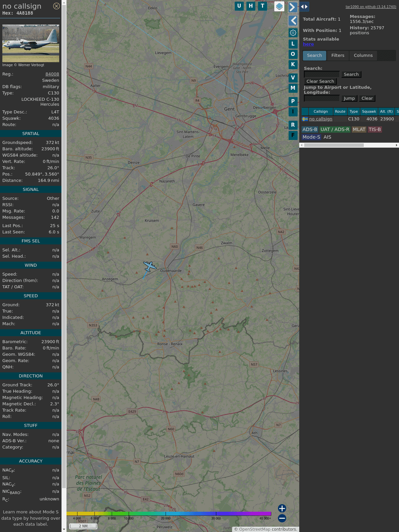Toggle the H map button
This screenshot has width=399, height=532.
tap(251, 6)
